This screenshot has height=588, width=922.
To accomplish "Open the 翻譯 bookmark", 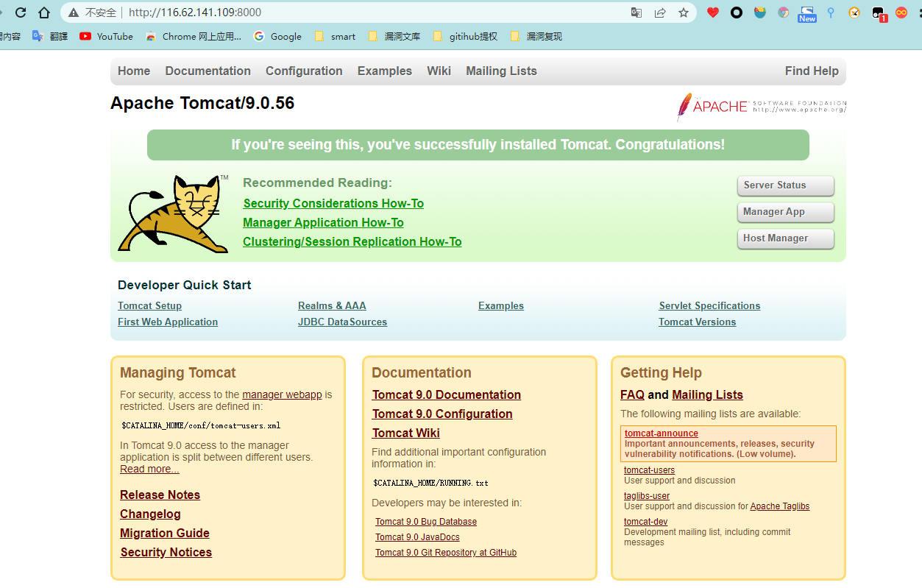I will point(50,36).
